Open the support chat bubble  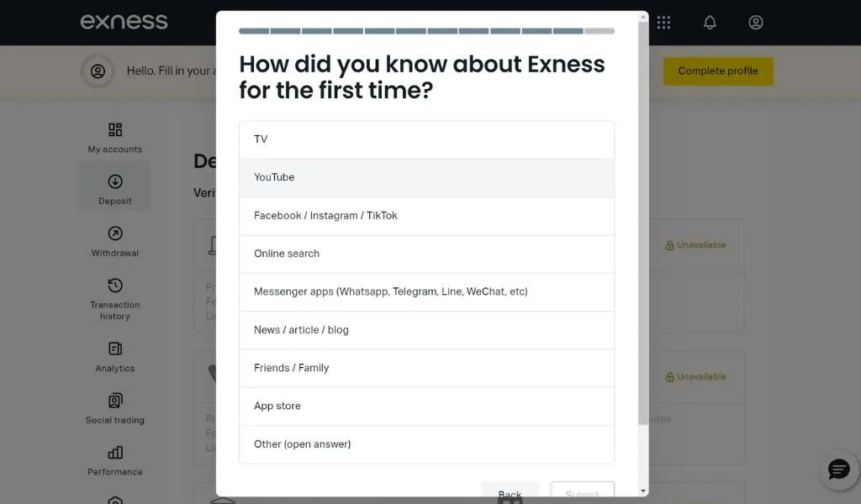[x=838, y=470]
